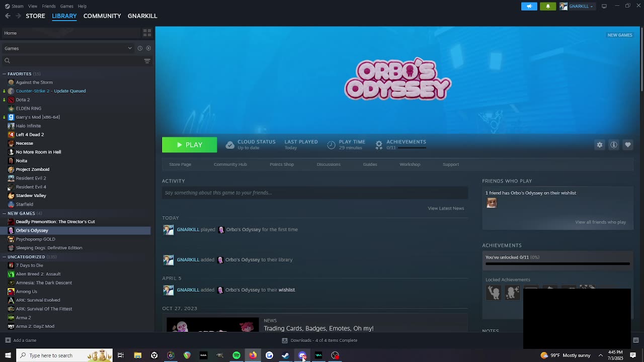Click View Latest News
The image size is (644, 362).
[446, 208]
